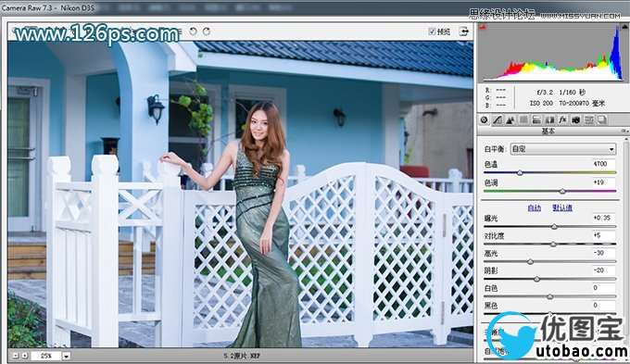This screenshot has width=630, height=364.
Task: Open the Effects fx panel tab
Action: [x=562, y=119]
